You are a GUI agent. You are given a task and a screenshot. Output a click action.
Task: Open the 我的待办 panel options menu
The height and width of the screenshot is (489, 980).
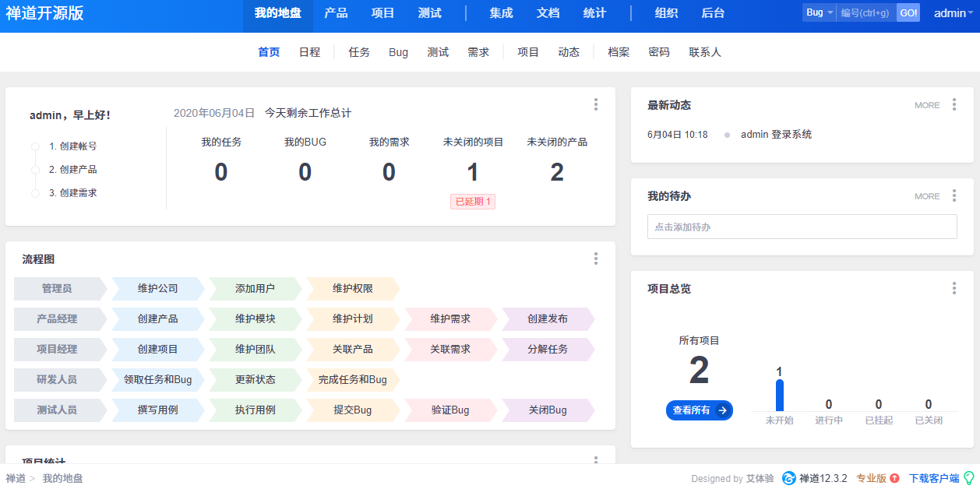click(954, 196)
